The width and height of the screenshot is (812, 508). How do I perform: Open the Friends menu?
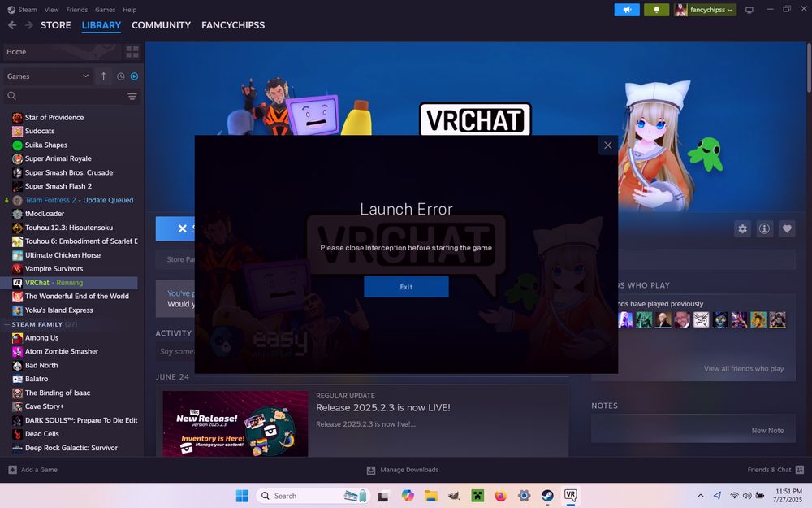pos(76,9)
